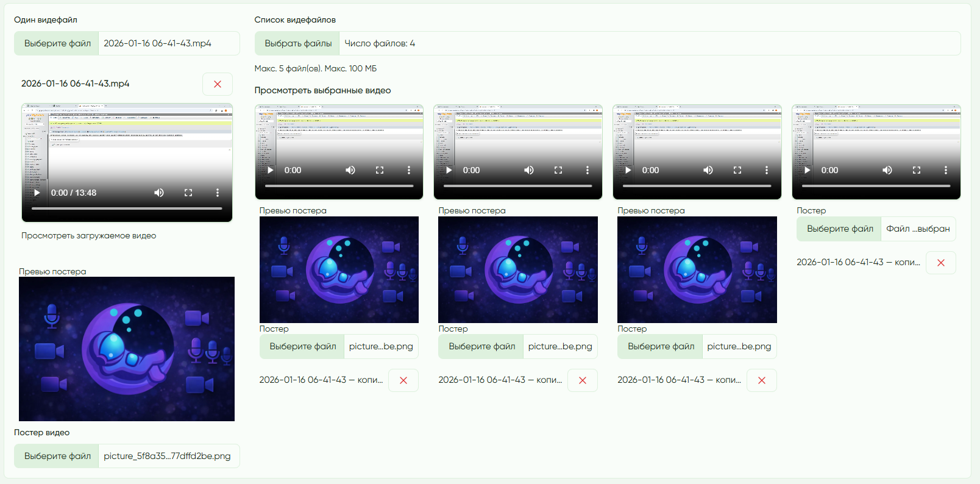Remove the first list video with red X
Image resolution: width=980 pixels, height=484 pixels.
point(403,380)
